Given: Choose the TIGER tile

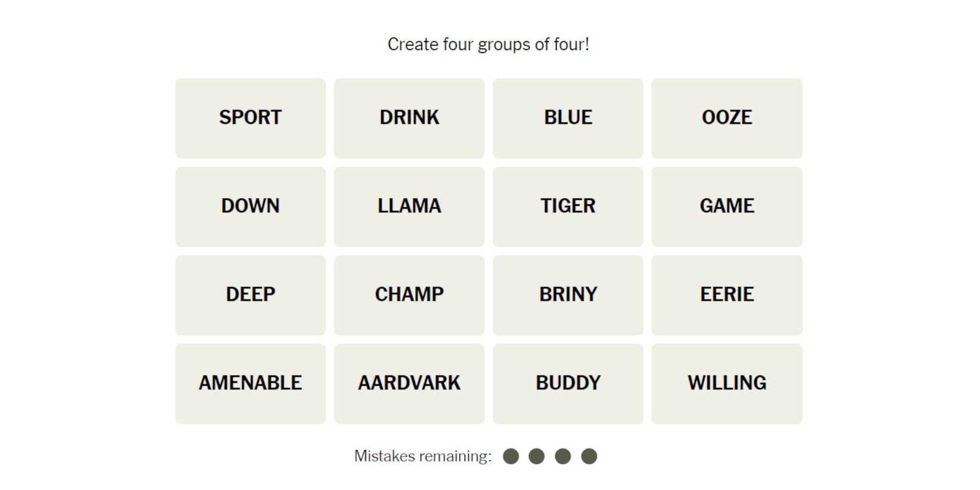Looking at the screenshot, I should coord(568,206).
